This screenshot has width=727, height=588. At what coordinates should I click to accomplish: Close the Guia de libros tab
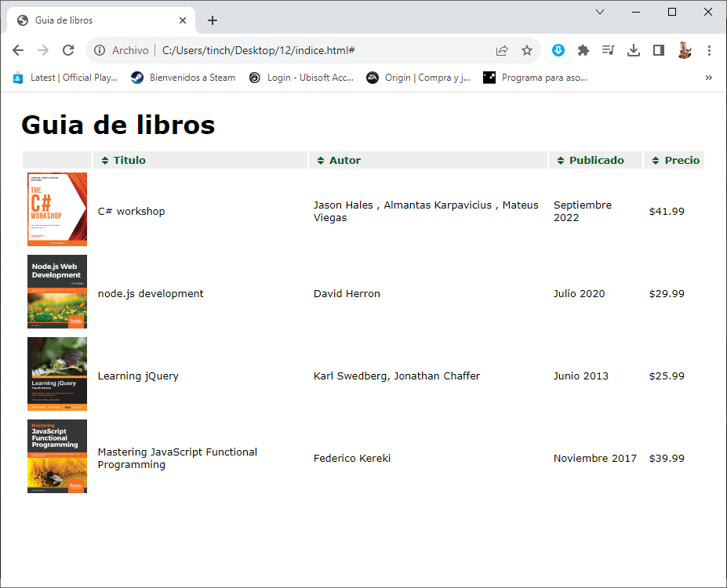[x=182, y=20]
